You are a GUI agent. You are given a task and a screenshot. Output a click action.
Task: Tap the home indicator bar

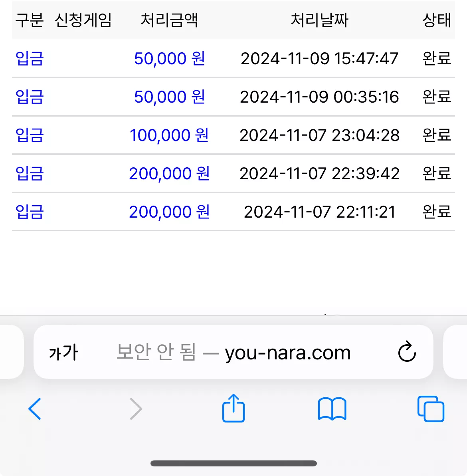(x=234, y=463)
